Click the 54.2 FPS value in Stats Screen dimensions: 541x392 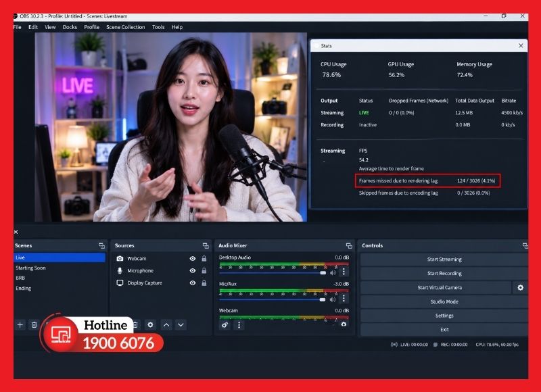[x=363, y=160]
